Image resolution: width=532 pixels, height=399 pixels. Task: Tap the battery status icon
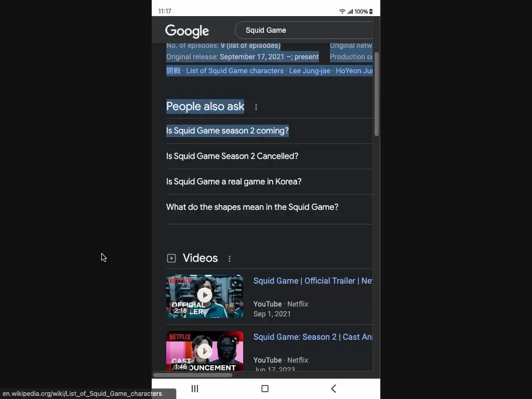click(x=371, y=11)
